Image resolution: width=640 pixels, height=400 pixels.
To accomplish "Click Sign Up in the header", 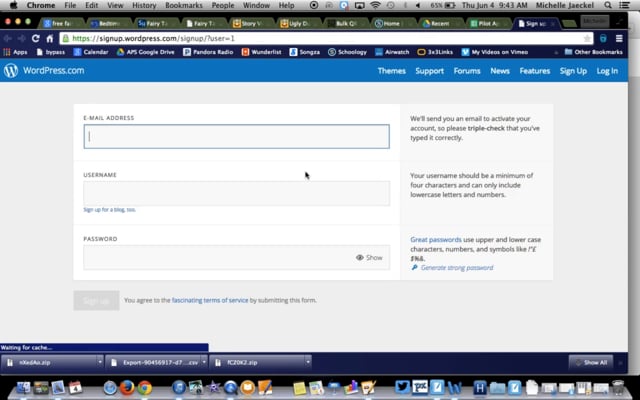I will pyautogui.click(x=573, y=71).
